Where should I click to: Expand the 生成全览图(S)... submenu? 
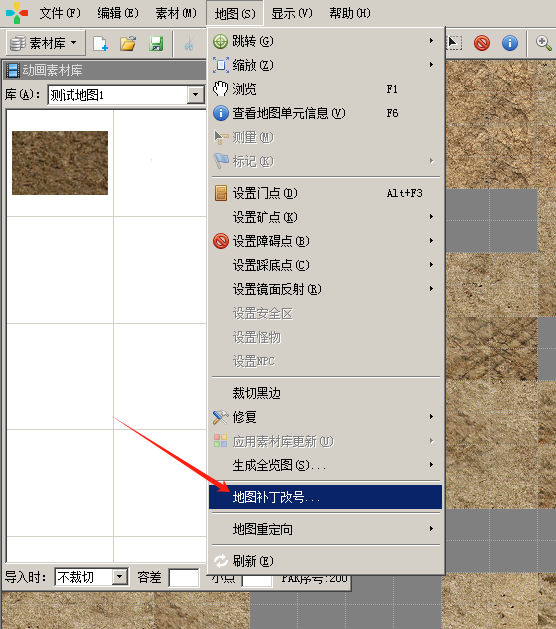click(325, 465)
